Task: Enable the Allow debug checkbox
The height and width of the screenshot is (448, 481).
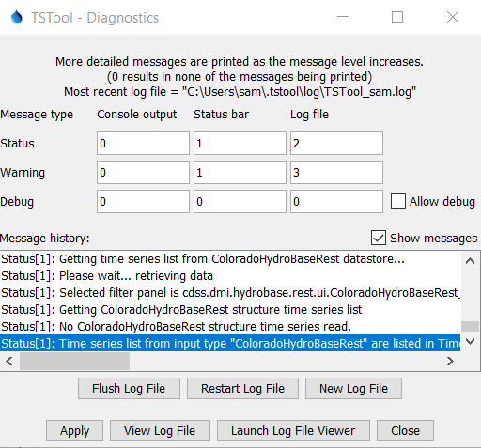Action: point(398,201)
